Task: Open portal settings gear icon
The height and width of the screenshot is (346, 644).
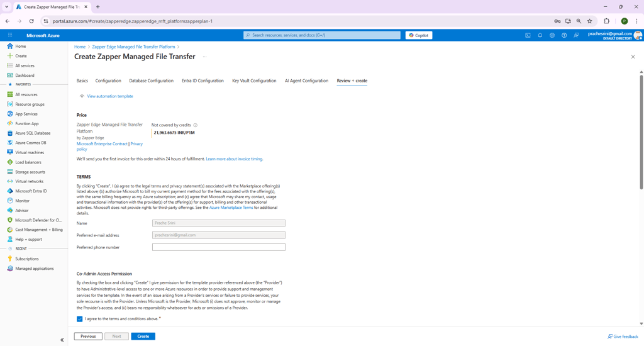Action: [x=552, y=35]
